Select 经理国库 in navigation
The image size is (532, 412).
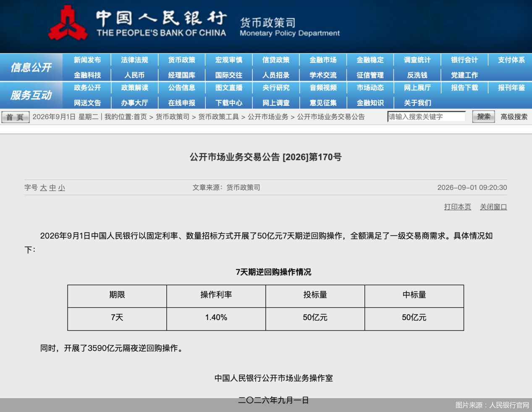coord(182,75)
